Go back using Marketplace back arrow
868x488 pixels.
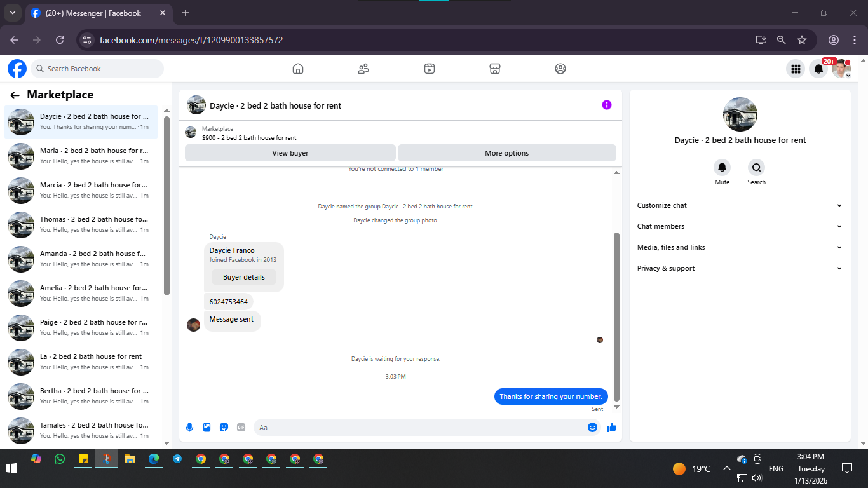(x=15, y=95)
